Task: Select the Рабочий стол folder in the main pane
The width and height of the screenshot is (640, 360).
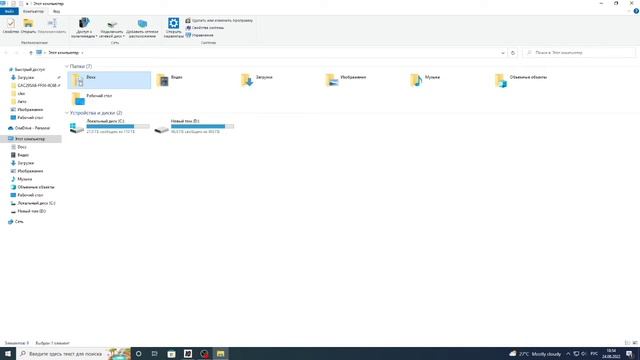Action: pos(109,98)
